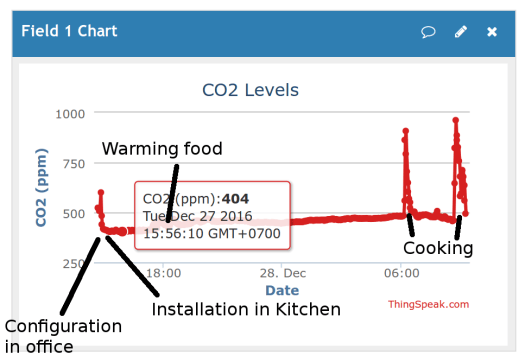Click the 404 ppm tooltip box

(x=212, y=216)
